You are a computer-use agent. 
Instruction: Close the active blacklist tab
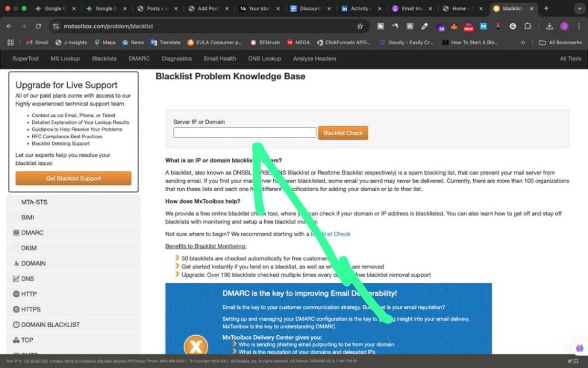click(531, 8)
